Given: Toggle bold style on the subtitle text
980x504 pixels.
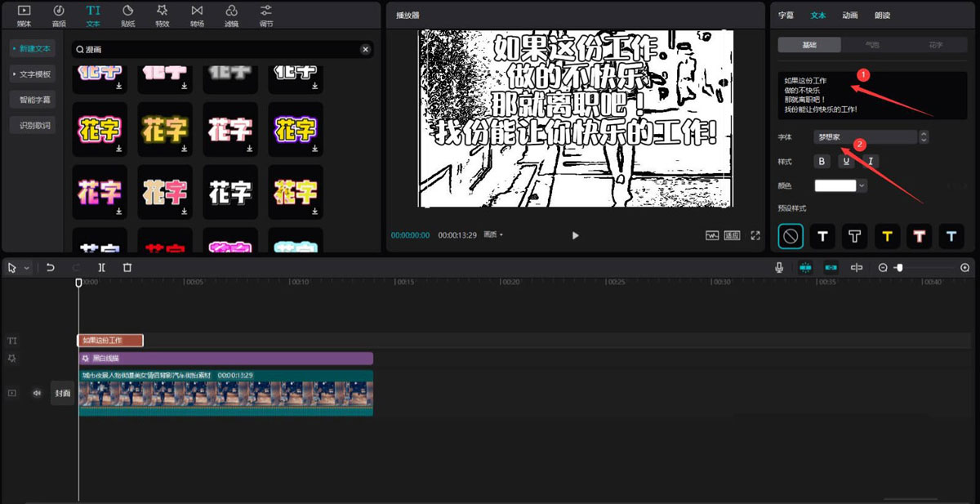Looking at the screenshot, I should 821,161.
